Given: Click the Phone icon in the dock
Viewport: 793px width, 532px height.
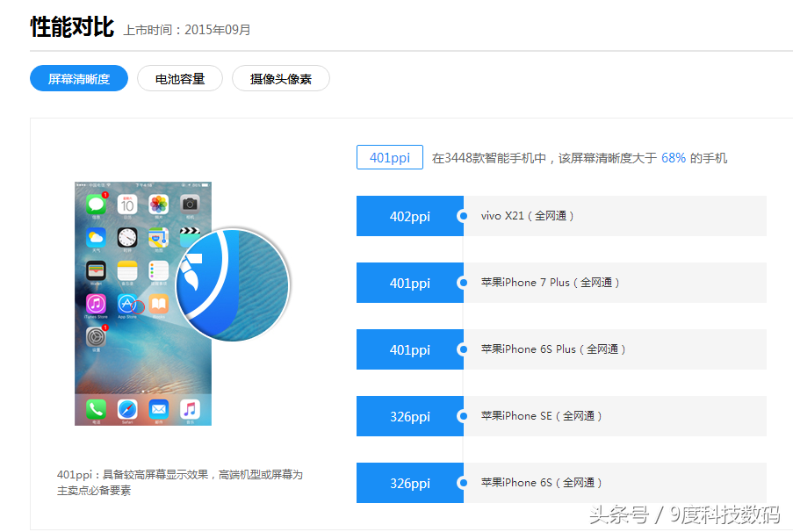Looking at the screenshot, I should tap(96, 408).
